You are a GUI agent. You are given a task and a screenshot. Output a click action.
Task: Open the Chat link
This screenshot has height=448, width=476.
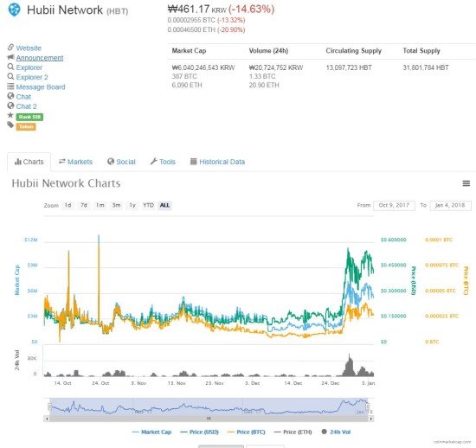tap(23, 97)
